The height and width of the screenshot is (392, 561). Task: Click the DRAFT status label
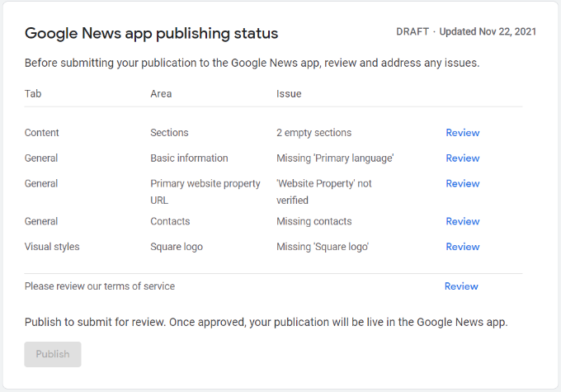pyautogui.click(x=412, y=32)
